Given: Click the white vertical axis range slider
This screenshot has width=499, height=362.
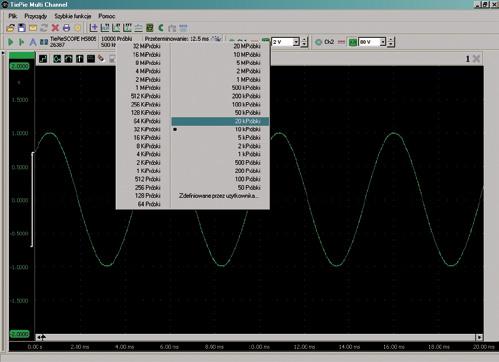Looking at the screenshot, I should (32, 199).
